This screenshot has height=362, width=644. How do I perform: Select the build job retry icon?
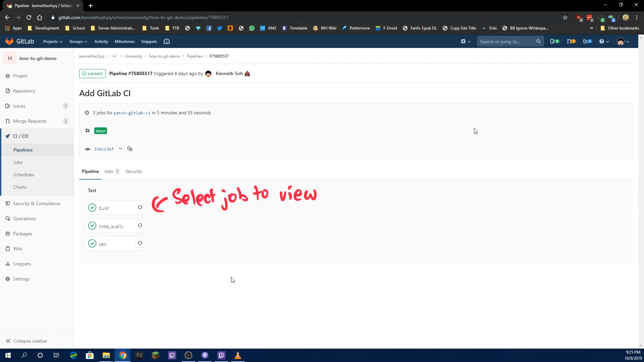[x=140, y=208]
